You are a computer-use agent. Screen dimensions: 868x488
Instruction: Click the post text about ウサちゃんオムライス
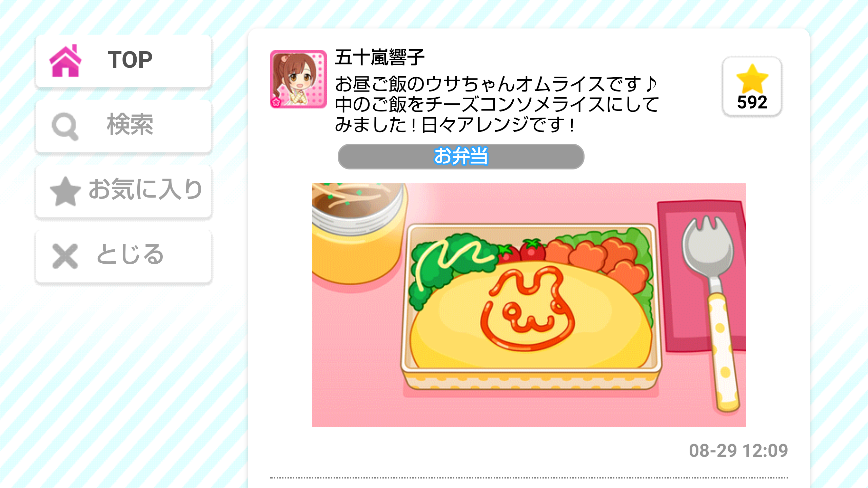coord(497,104)
